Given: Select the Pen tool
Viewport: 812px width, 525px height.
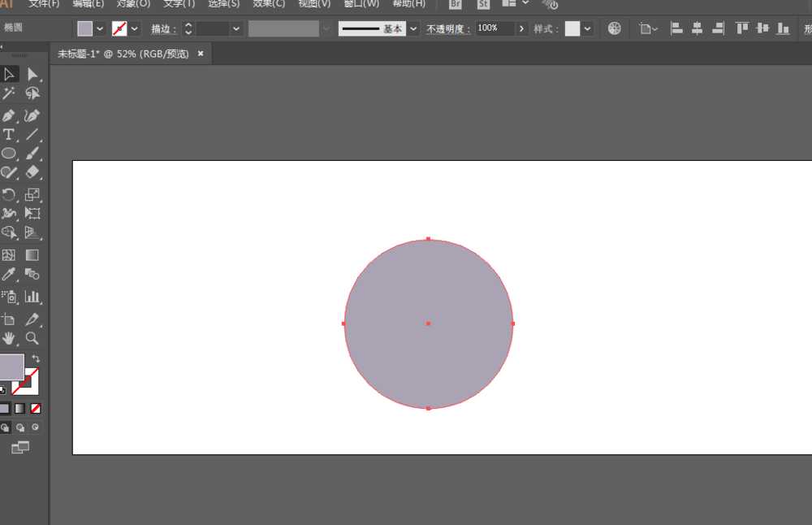Looking at the screenshot, I should 8,115.
